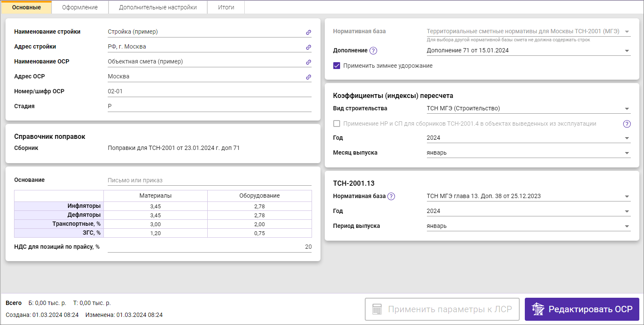Click the Основание input field

pos(209,180)
